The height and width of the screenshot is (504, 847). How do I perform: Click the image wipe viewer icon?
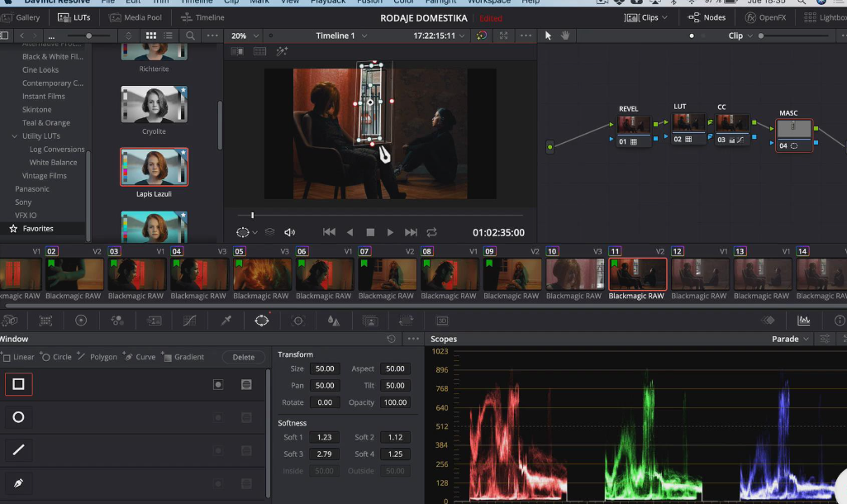point(237,51)
